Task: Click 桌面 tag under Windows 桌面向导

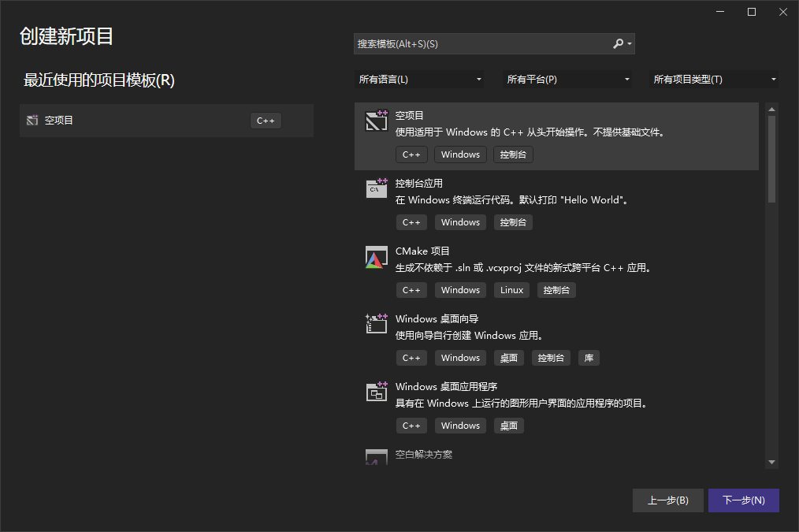Action: click(508, 358)
